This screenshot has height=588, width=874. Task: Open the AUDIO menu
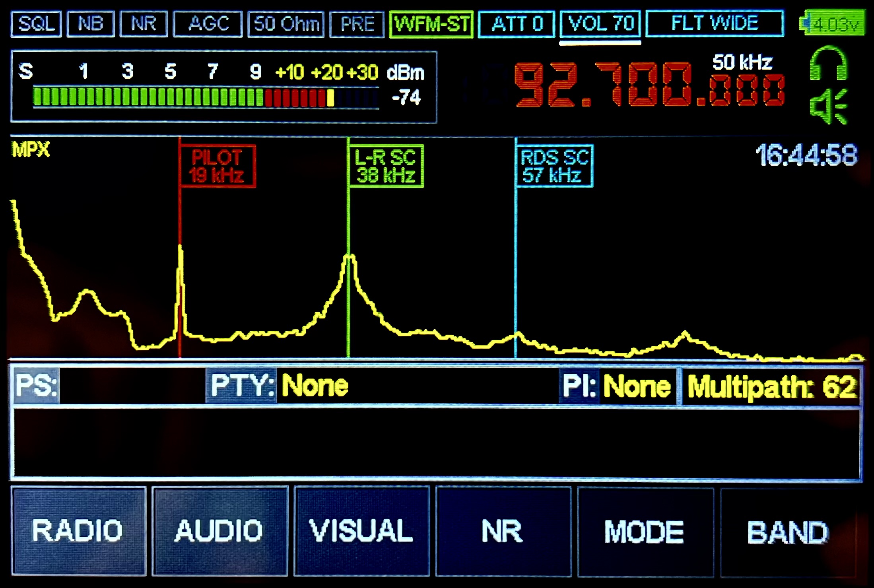click(220, 531)
